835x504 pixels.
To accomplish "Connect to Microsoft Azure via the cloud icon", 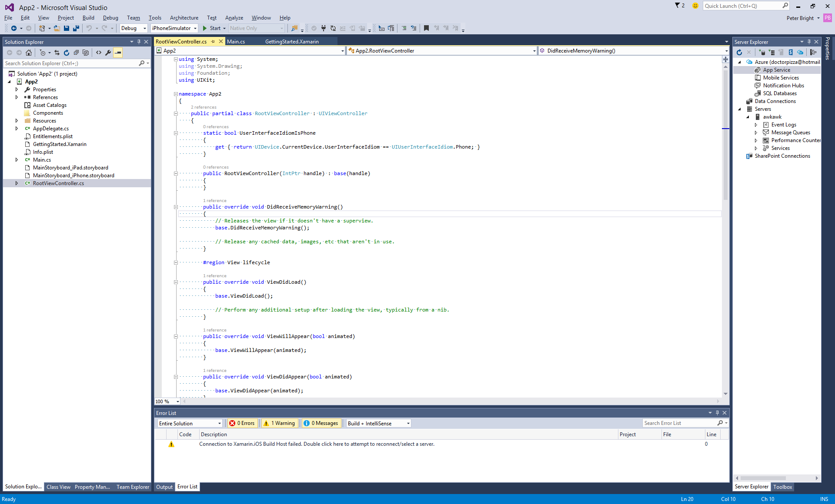I will click(800, 52).
